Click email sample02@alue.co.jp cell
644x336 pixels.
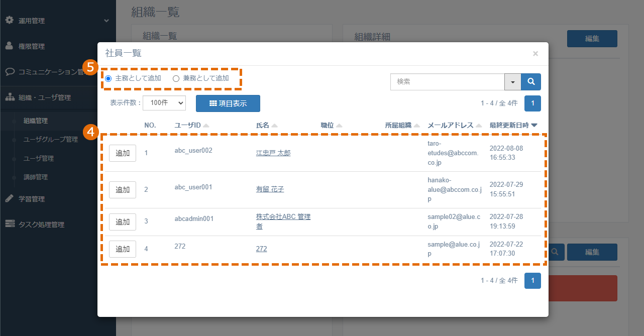tap(454, 221)
